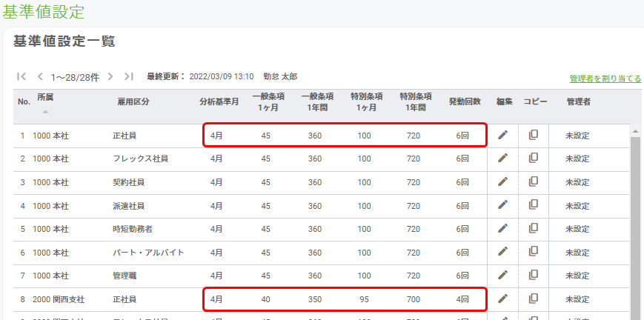
Task: Go to previous page of list
Action: [40, 76]
